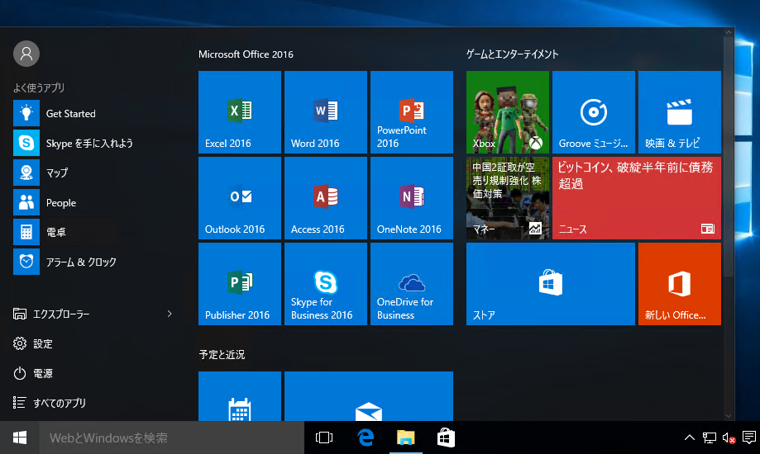The width and height of the screenshot is (760, 454).
Task: Launch the Access 2016 tile
Action: point(325,198)
